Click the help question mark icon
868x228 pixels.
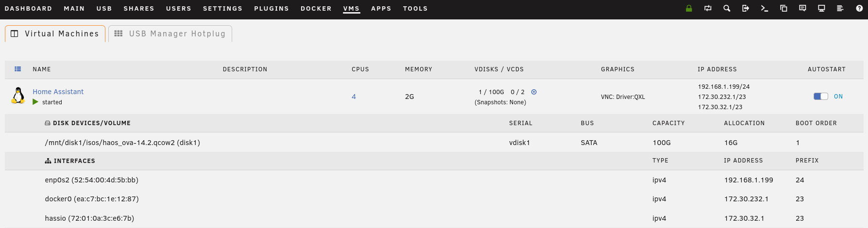[859, 8]
